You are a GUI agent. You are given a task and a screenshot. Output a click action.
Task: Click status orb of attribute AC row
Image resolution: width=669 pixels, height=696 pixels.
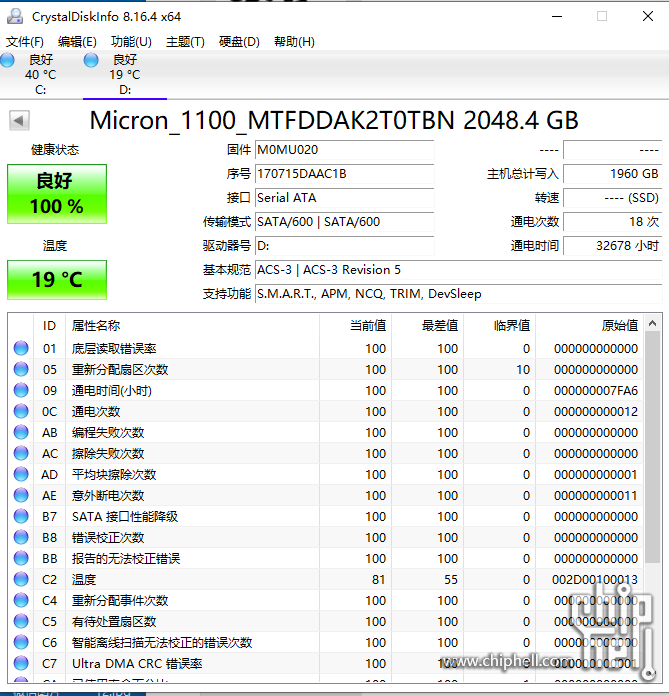21,453
